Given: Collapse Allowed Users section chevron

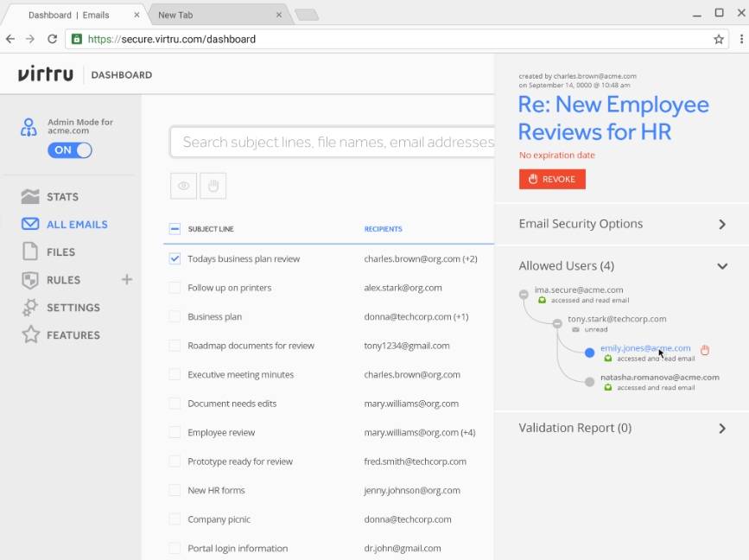Looking at the screenshot, I should click(722, 266).
